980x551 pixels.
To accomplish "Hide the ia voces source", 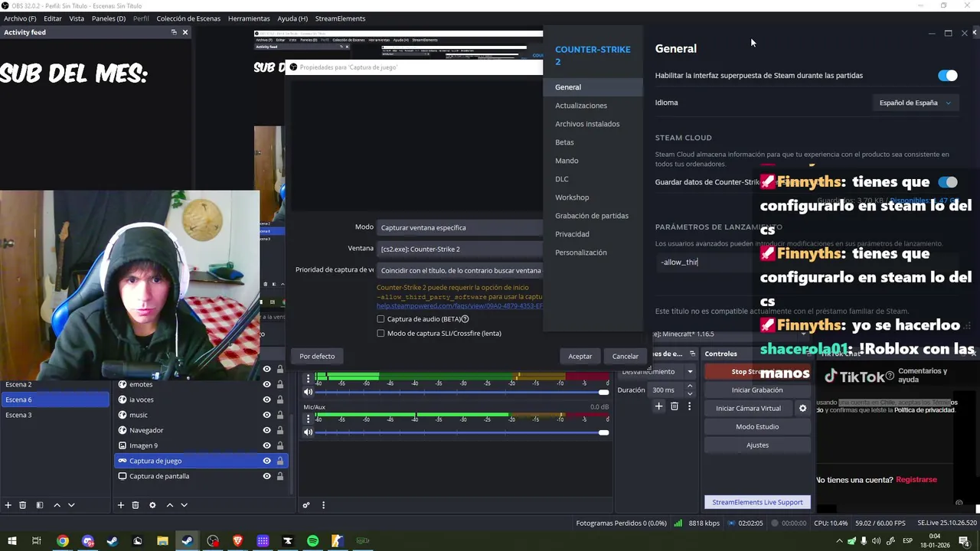I will pyautogui.click(x=266, y=399).
